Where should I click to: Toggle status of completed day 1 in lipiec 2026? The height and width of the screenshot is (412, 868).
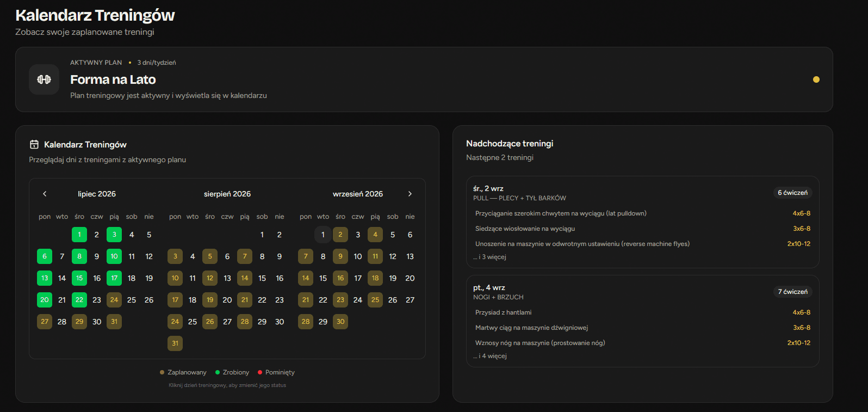[x=79, y=235]
